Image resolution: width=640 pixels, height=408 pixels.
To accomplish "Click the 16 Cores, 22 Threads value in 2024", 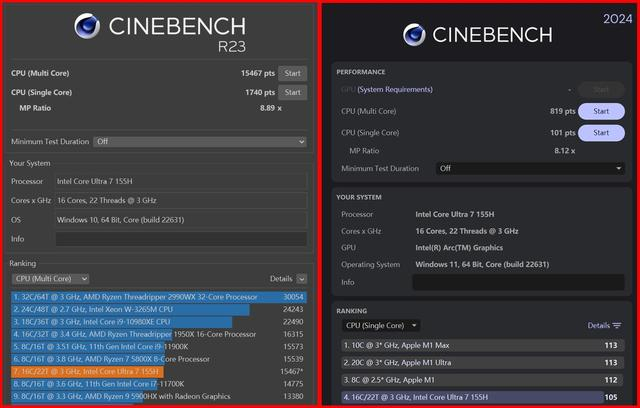I will point(467,231).
